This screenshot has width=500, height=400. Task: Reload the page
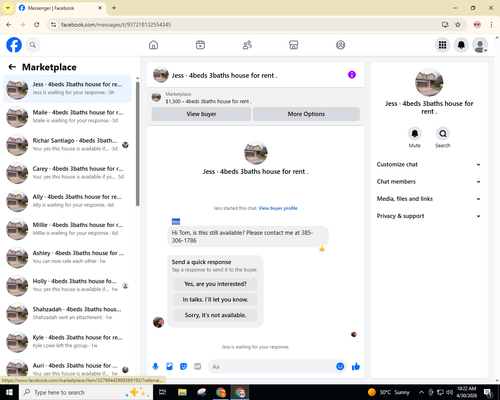pos(37,25)
